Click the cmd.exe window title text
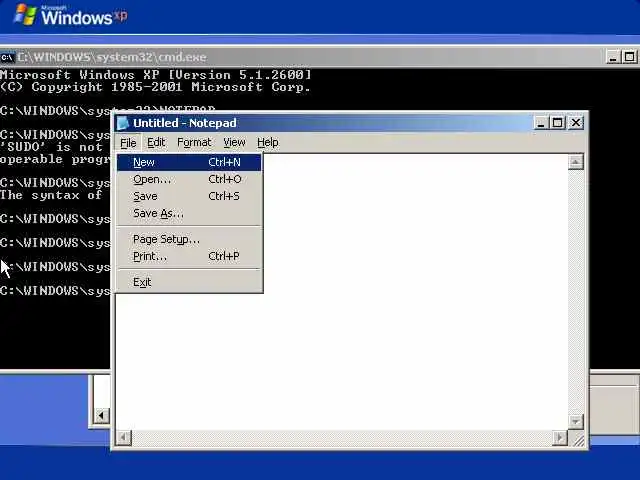640x480 pixels. [x=112, y=57]
